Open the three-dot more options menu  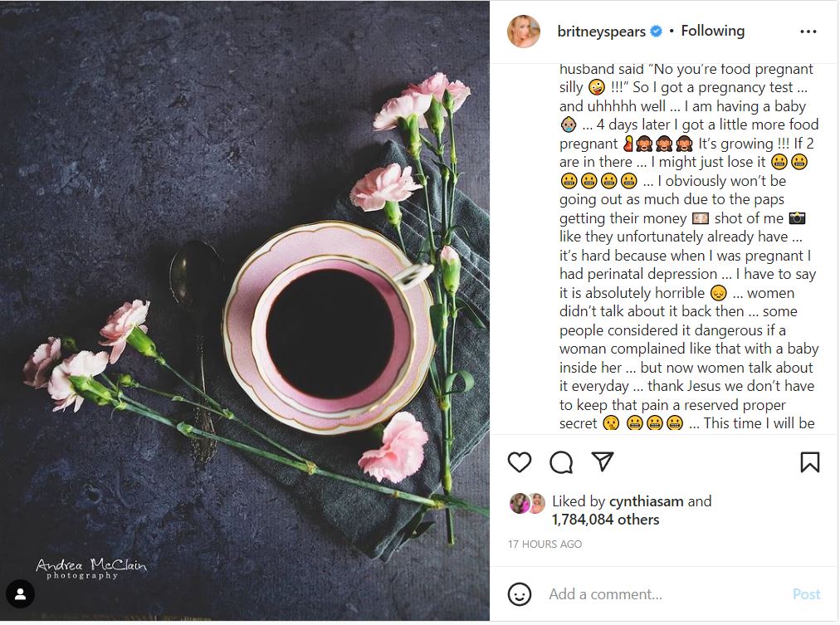coord(808,32)
